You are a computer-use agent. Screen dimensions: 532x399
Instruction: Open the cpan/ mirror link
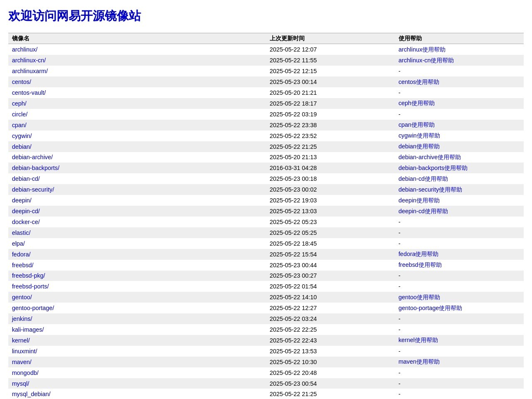tap(19, 125)
